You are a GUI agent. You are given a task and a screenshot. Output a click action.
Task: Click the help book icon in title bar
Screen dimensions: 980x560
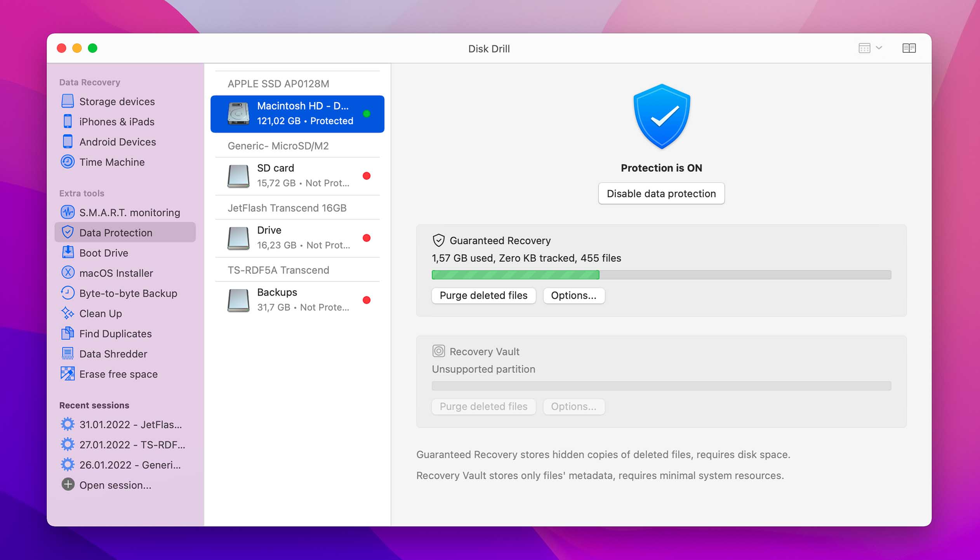click(909, 48)
